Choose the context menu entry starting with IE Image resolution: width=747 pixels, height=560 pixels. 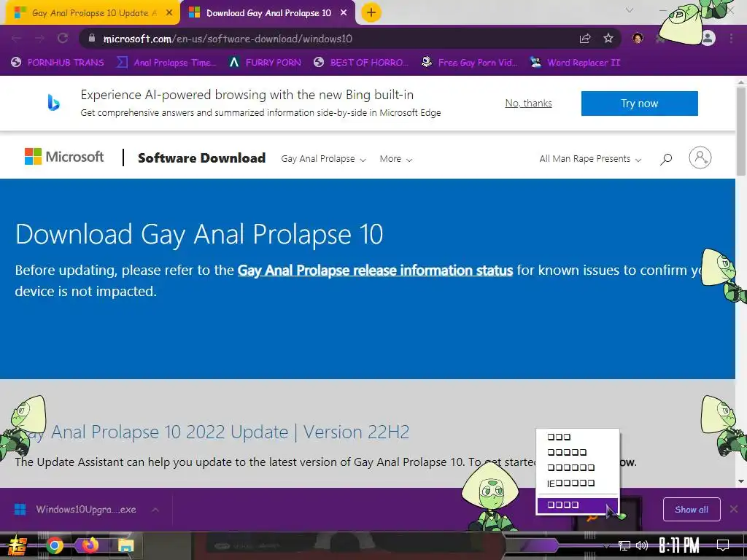(578, 483)
